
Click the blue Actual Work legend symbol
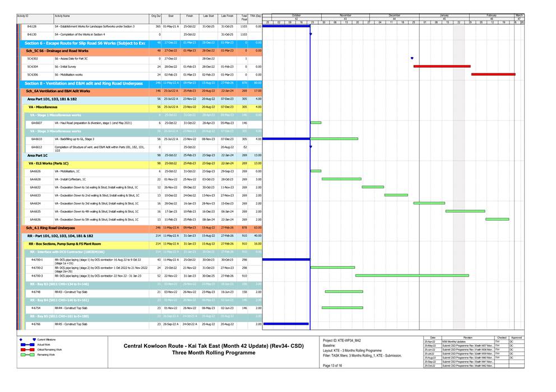pyautogui.click(x=27, y=344)
